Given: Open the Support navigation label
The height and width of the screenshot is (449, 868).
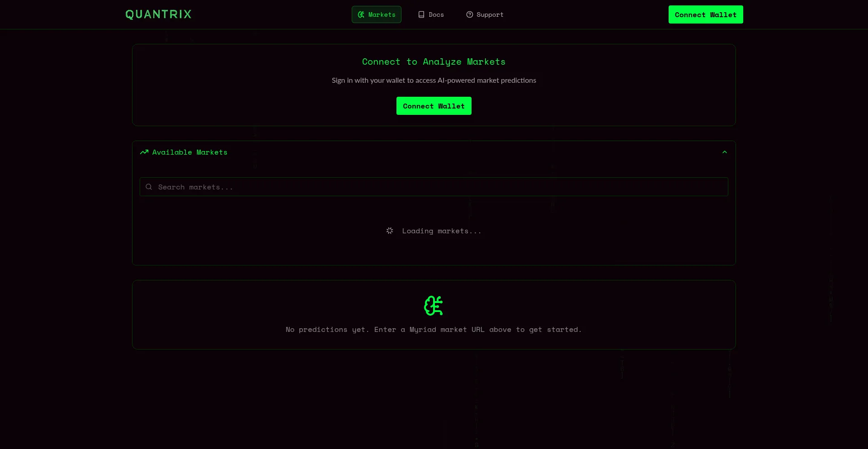Looking at the screenshot, I should pyautogui.click(x=490, y=14).
